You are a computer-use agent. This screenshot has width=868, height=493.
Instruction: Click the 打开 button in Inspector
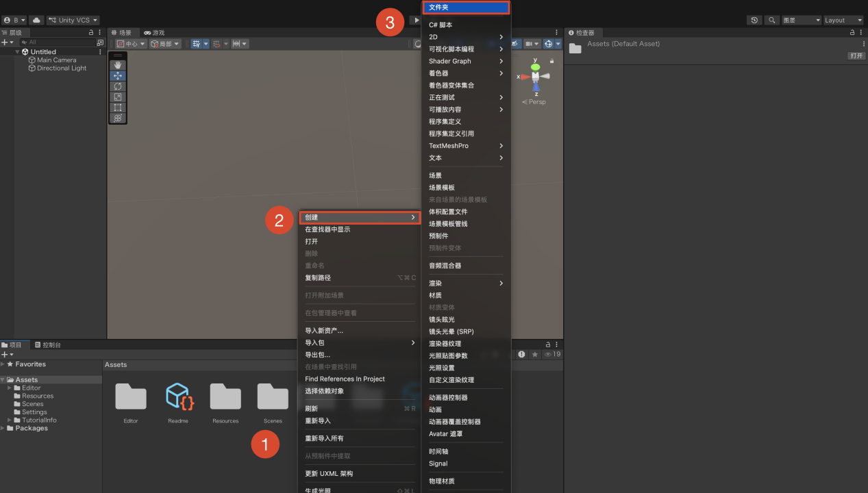[856, 55]
